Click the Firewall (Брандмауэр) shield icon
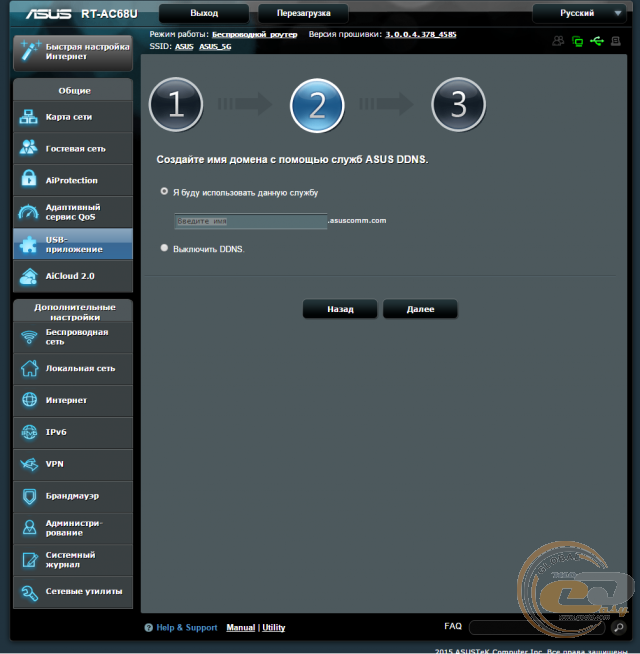The image size is (640, 654). click(x=29, y=496)
